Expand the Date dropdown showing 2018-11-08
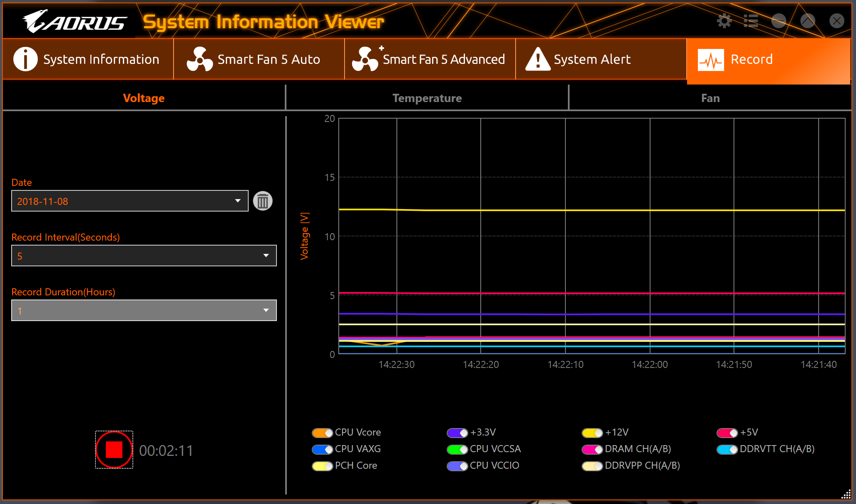Screen dimensions: 856x504 point(130,201)
